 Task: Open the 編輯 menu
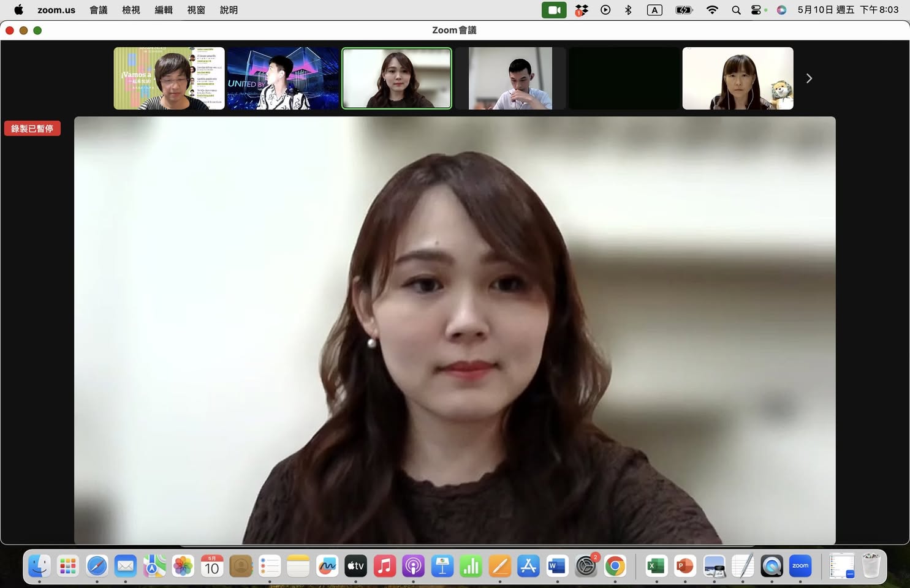pos(164,10)
